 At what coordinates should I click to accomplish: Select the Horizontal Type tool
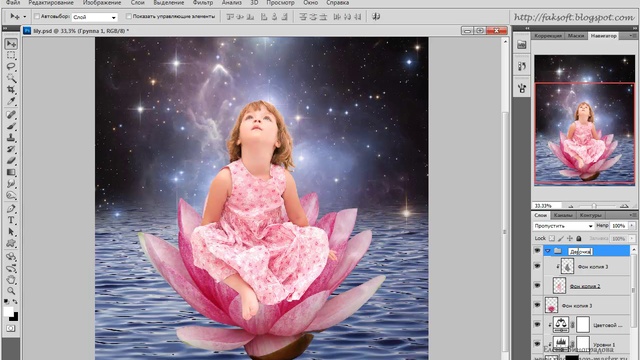[11, 220]
